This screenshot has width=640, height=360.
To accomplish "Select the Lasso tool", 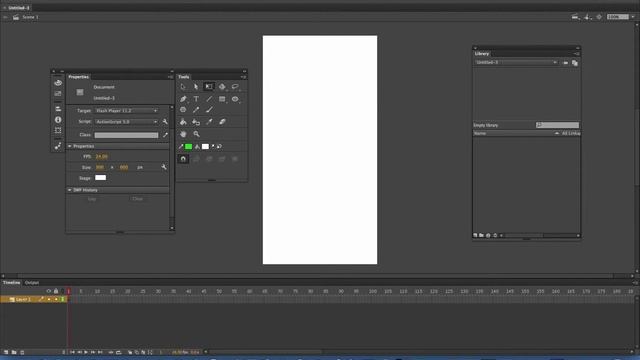I will coord(235,87).
